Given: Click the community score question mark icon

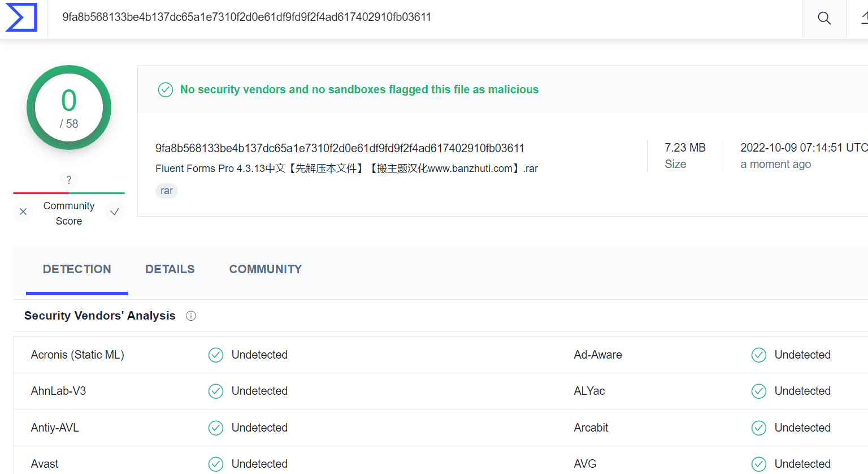Looking at the screenshot, I should click(x=69, y=180).
